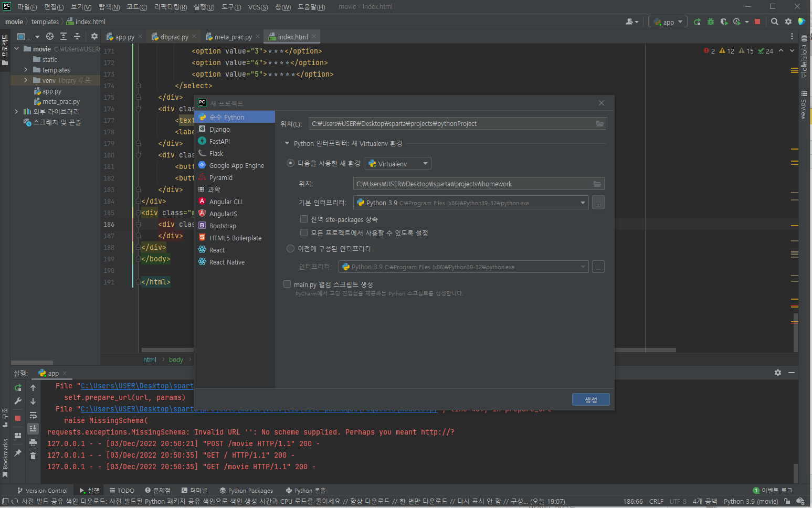Toggle scroll-to-end icon in Run console
This screenshot has width=812, height=508.
(x=33, y=429)
